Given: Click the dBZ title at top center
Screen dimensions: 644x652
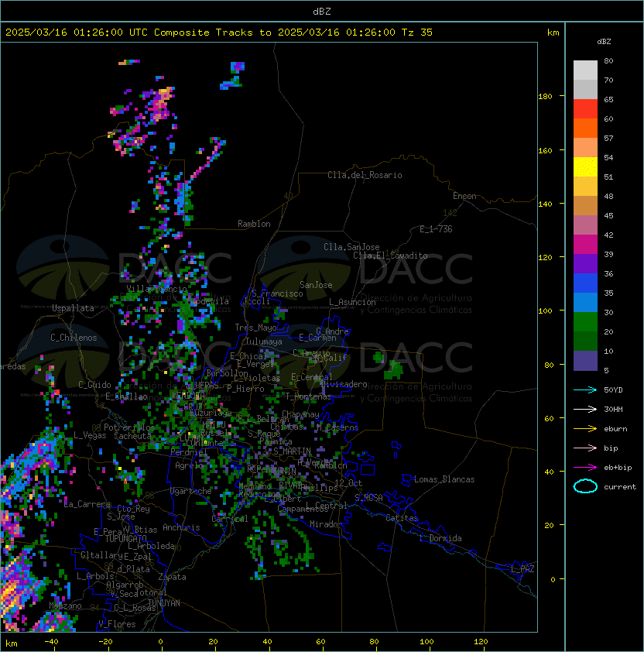Looking at the screenshot, I should [x=322, y=12].
